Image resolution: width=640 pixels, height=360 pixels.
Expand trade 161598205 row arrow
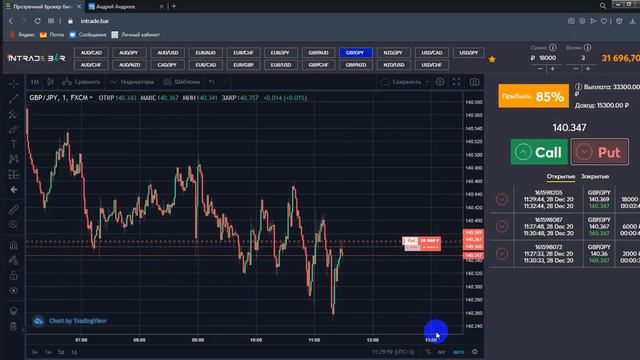click(502, 199)
